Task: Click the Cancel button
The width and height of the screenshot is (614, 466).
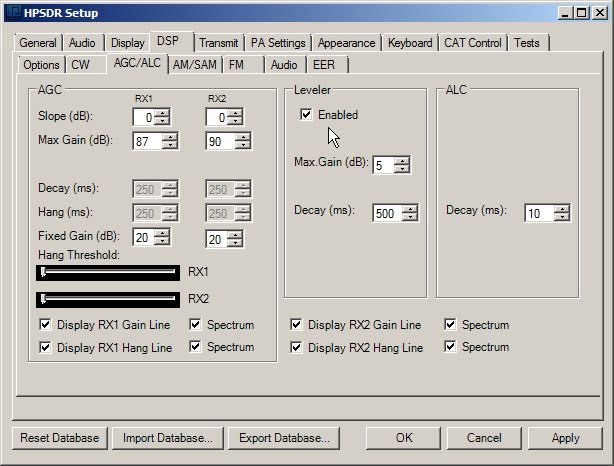Action: click(484, 438)
